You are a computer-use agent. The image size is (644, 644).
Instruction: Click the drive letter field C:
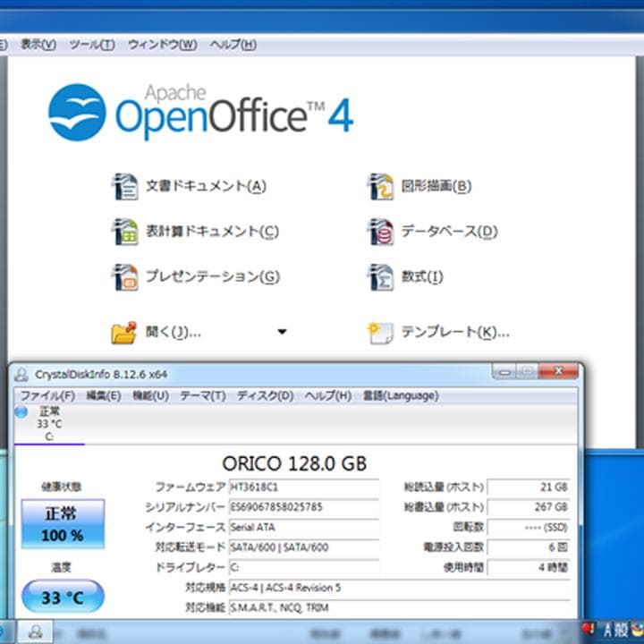point(304,568)
